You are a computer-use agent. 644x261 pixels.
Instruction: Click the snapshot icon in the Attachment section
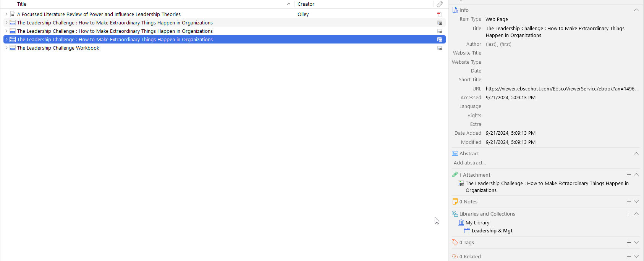point(461,184)
